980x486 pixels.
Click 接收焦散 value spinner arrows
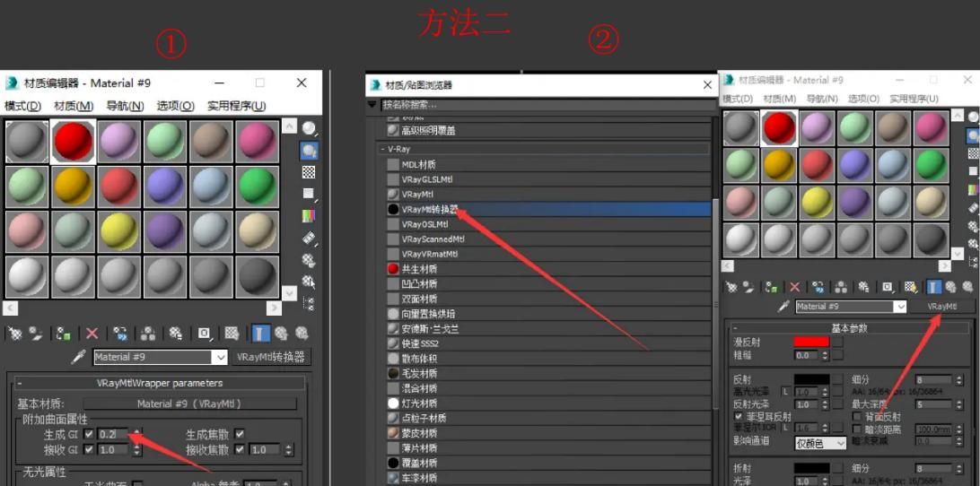pyautogui.click(x=288, y=449)
